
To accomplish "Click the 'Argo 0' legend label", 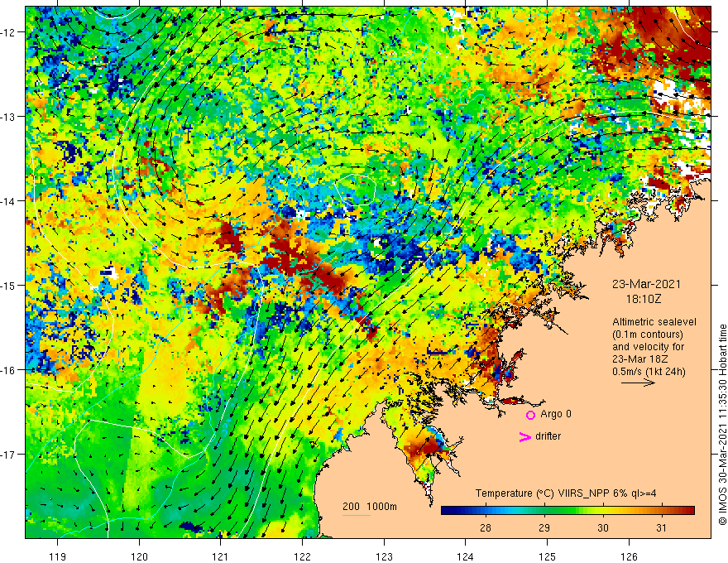I will [556, 414].
